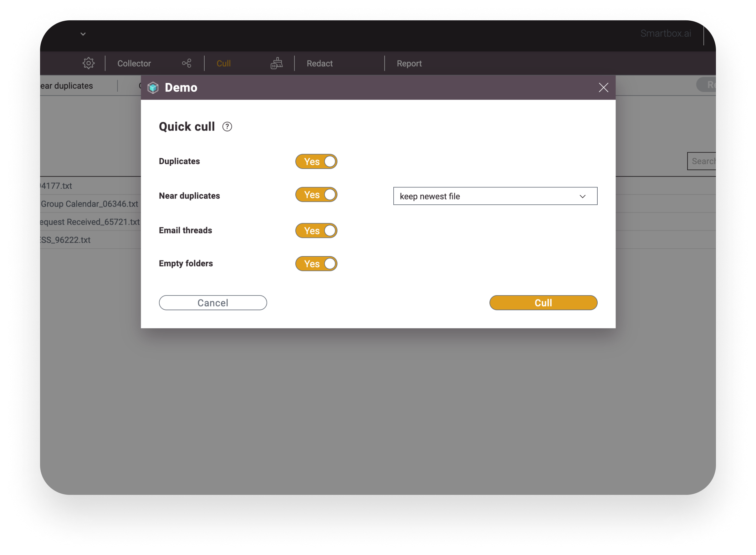Close the Demo dialog with X

pos(603,88)
